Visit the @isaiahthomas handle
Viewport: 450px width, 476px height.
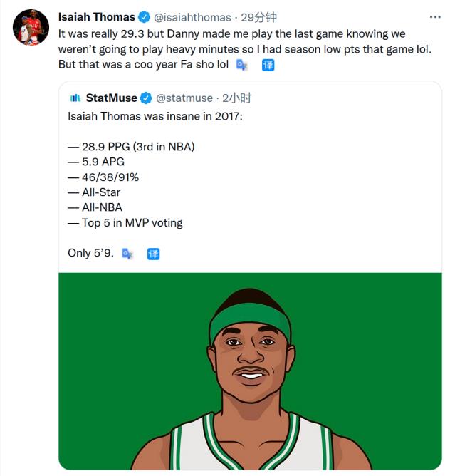(193, 17)
